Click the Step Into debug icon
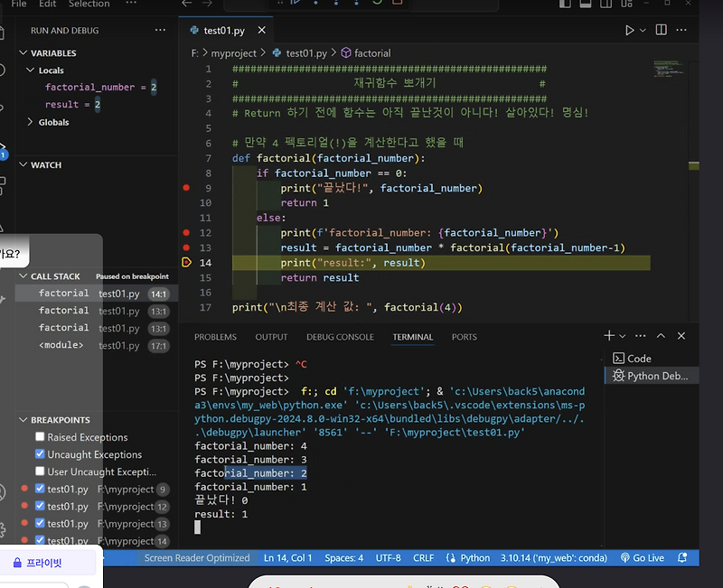The width and height of the screenshot is (723, 588). [x=337, y=5]
